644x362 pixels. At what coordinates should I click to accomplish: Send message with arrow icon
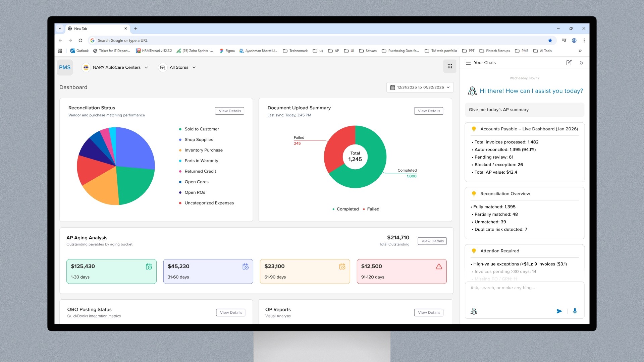tap(559, 311)
